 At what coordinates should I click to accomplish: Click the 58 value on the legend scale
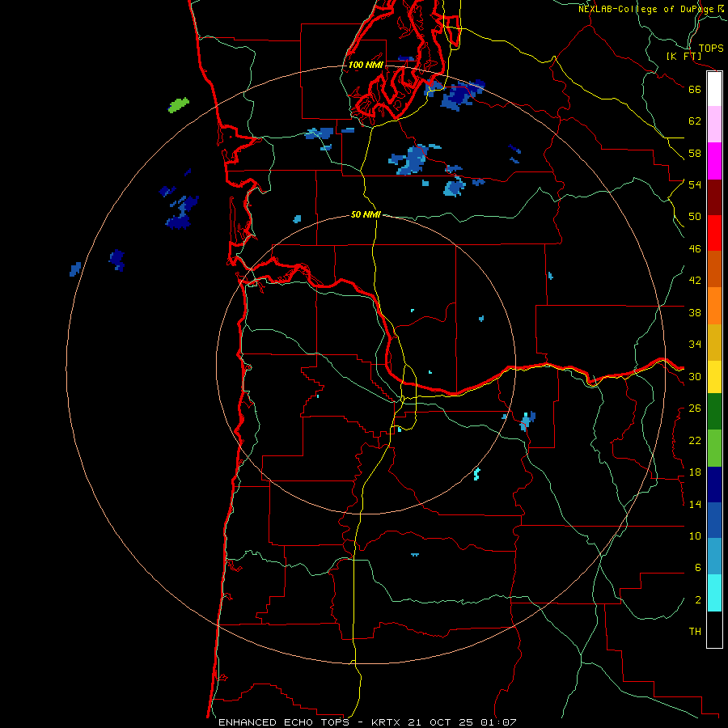695,153
